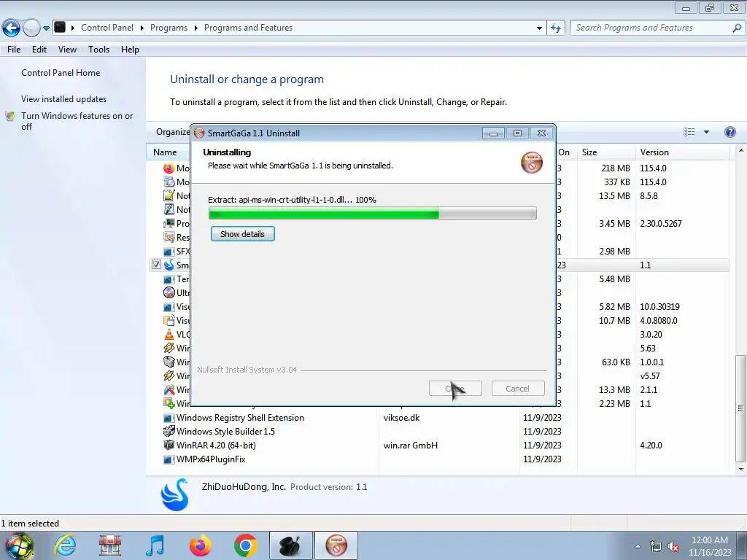The image size is (747, 560).
Task: Open the File menu
Action: [x=14, y=50]
